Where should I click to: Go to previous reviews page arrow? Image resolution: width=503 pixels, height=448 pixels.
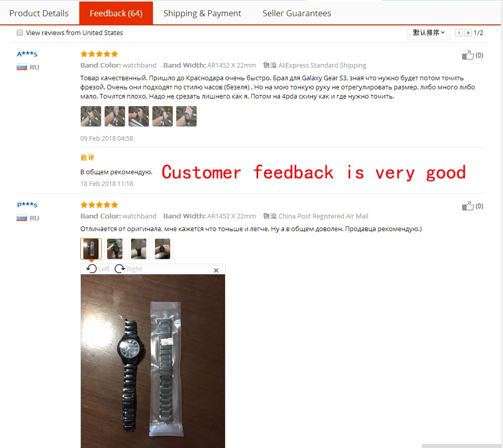click(x=459, y=33)
